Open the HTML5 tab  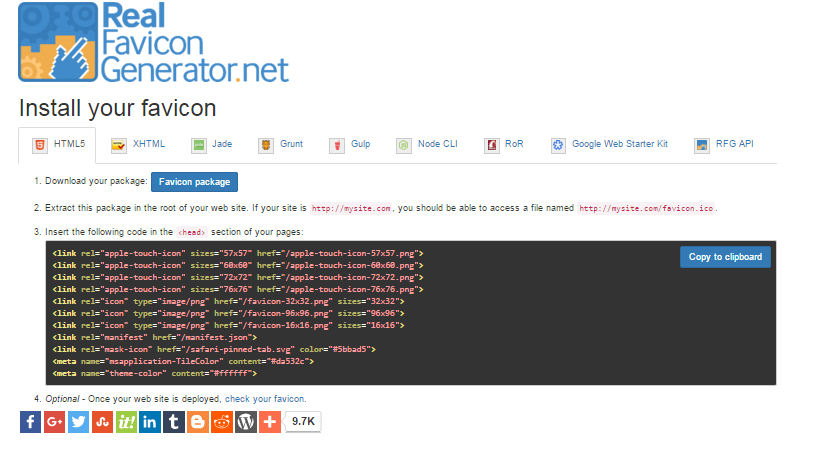57,145
